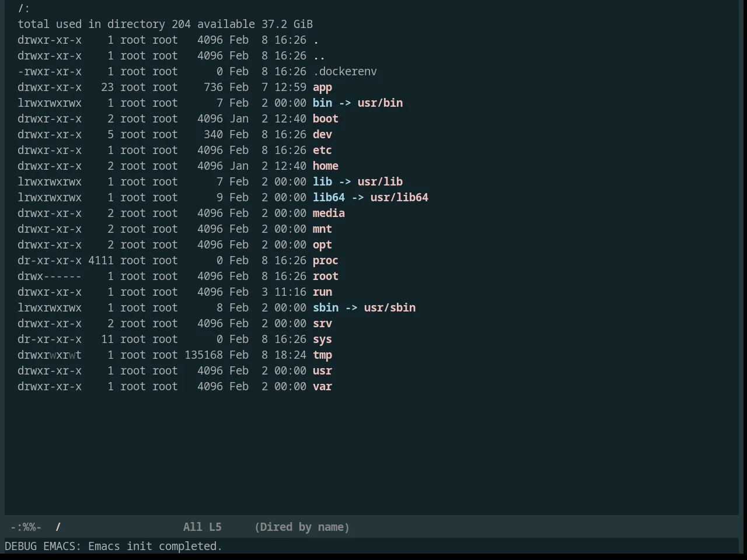This screenshot has height=560, width=747.
Task: Open the root directory entry
Action: [x=326, y=276]
